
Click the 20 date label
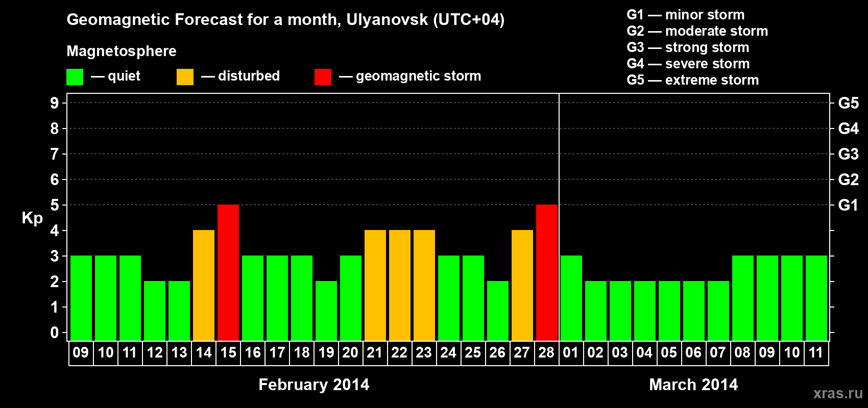350,353
